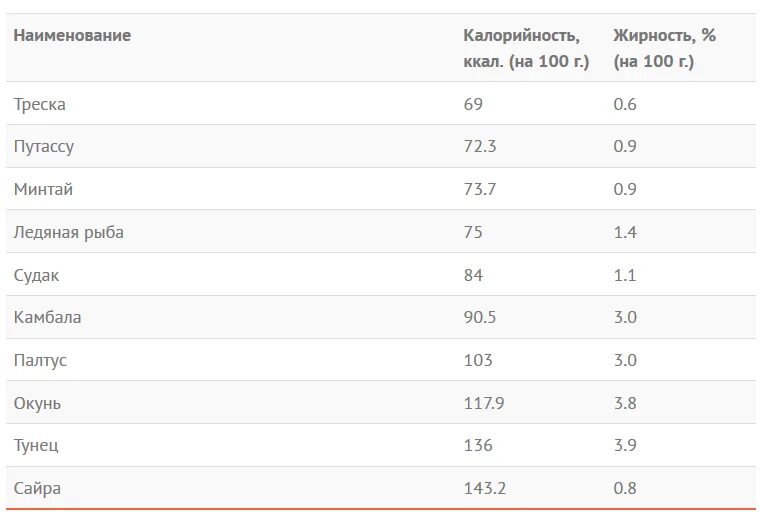
Task: Select the Камбала row name
Action: click(47, 317)
